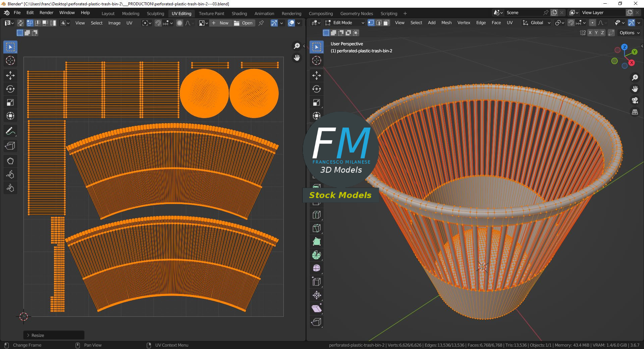Select the Knife tool

(x=317, y=228)
